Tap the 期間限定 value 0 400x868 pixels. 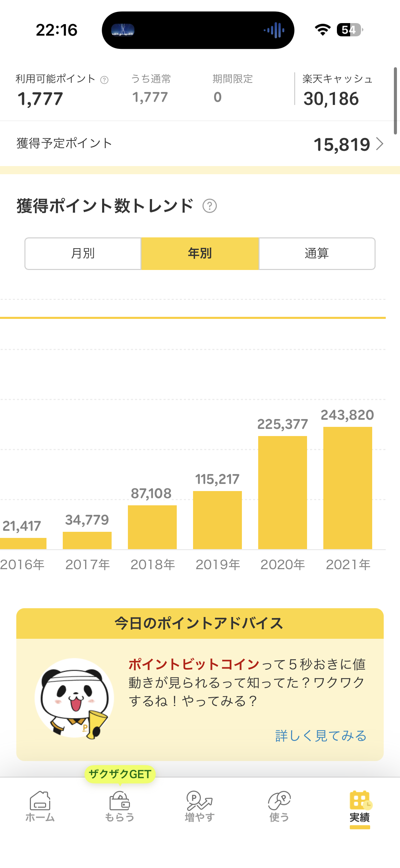point(218,97)
